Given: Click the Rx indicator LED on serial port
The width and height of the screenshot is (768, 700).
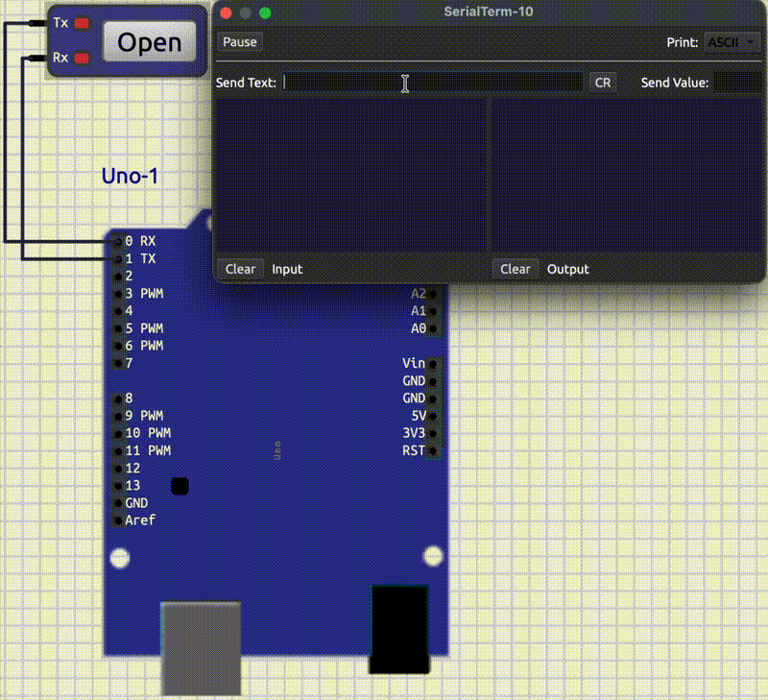Looking at the screenshot, I should tap(82, 59).
